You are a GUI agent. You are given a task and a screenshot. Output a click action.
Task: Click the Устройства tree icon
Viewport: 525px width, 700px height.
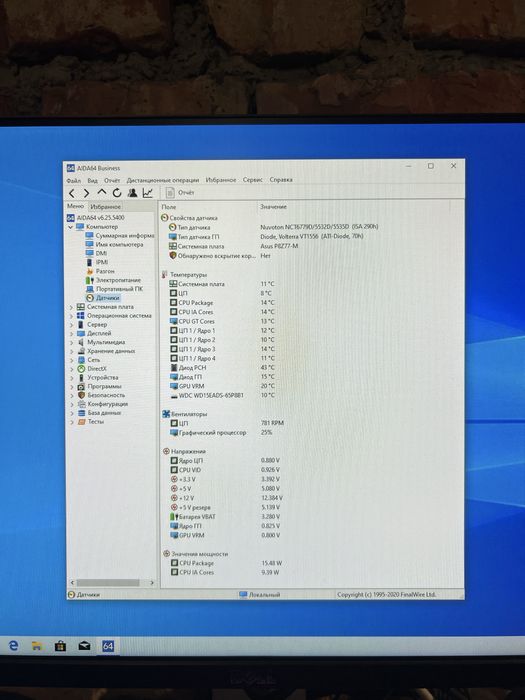click(81, 378)
